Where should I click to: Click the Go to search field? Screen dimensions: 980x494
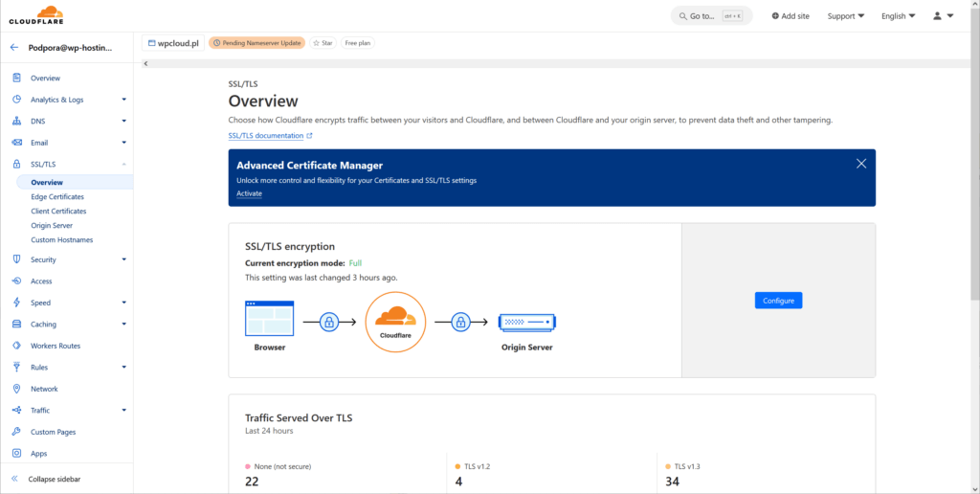[x=711, y=16]
